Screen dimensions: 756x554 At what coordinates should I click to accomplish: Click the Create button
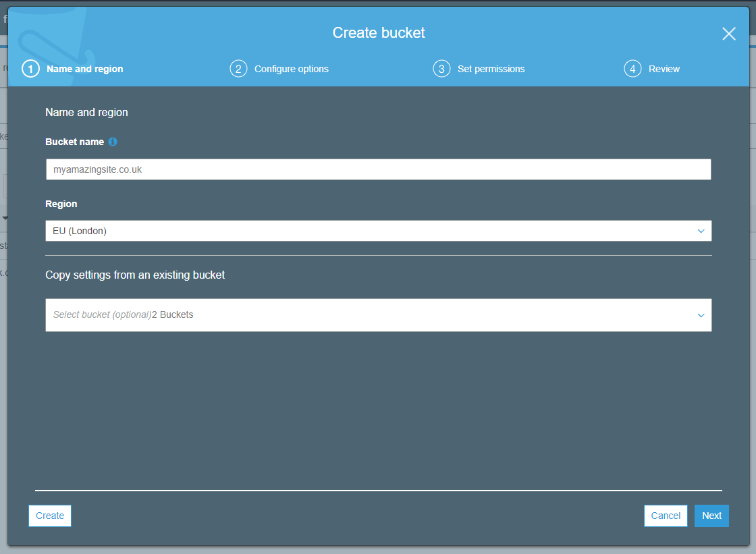pos(50,516)
